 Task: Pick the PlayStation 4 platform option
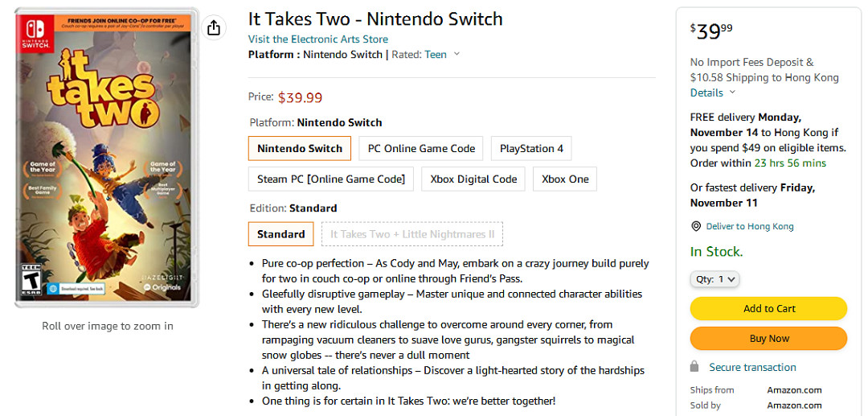[531, 148]
